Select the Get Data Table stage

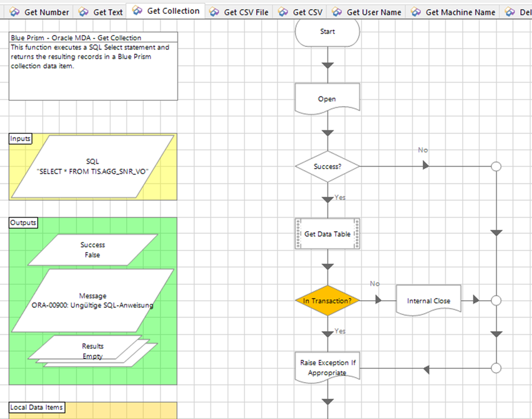(328, 233)
